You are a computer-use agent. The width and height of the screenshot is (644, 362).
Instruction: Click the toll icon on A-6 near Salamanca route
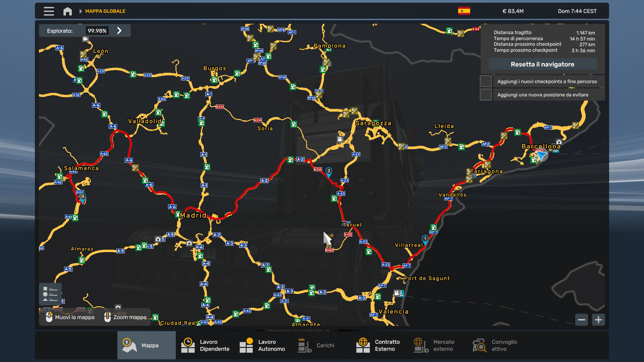(x=135, y=168)
